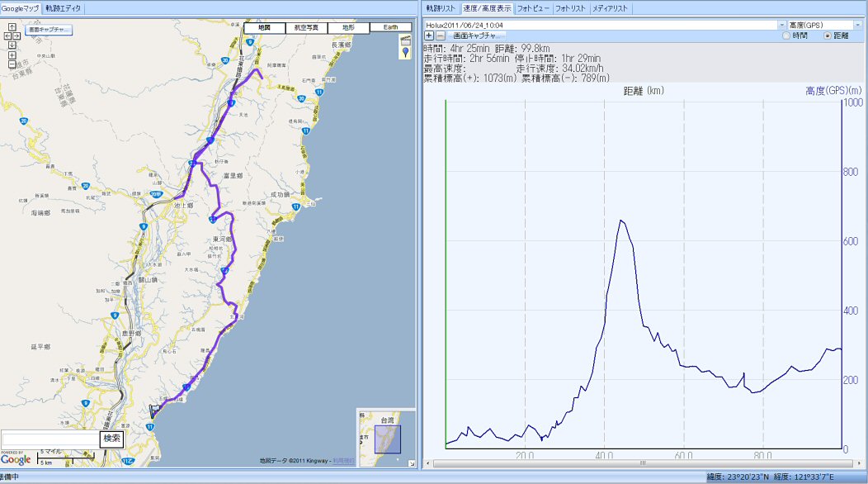Click the 経度: 121°33'7"E status readout
The width and height of the screenshot is (868, 484).
point(804,477)
